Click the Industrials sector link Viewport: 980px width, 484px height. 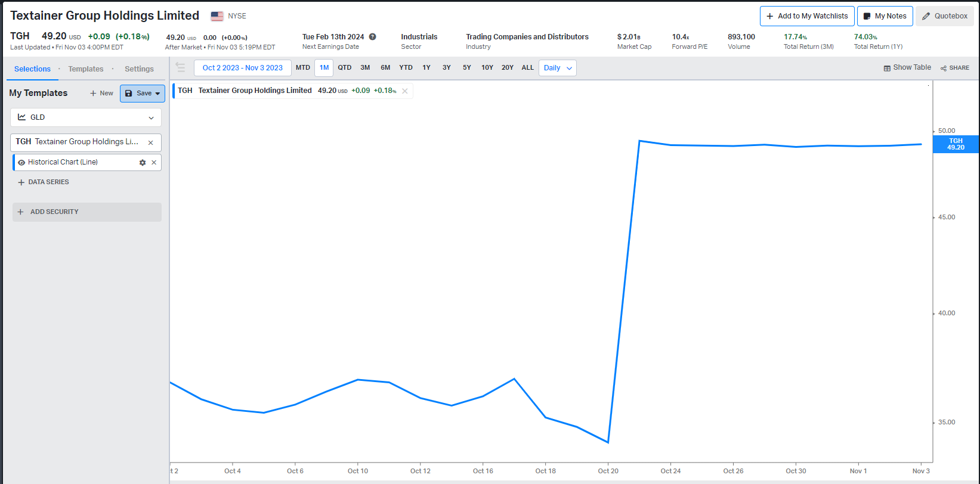(x=419, y=37)
